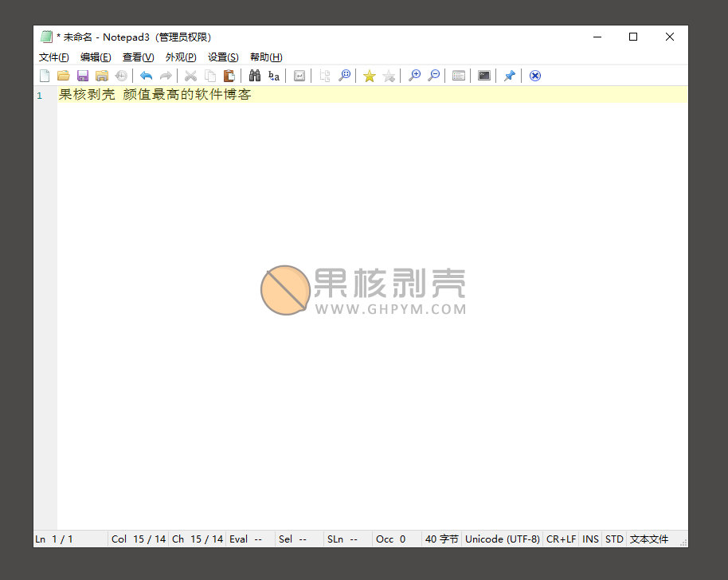Viewport: 728px width, 580px height.
Task: Click the New file icon
Action: coord(45,76)
